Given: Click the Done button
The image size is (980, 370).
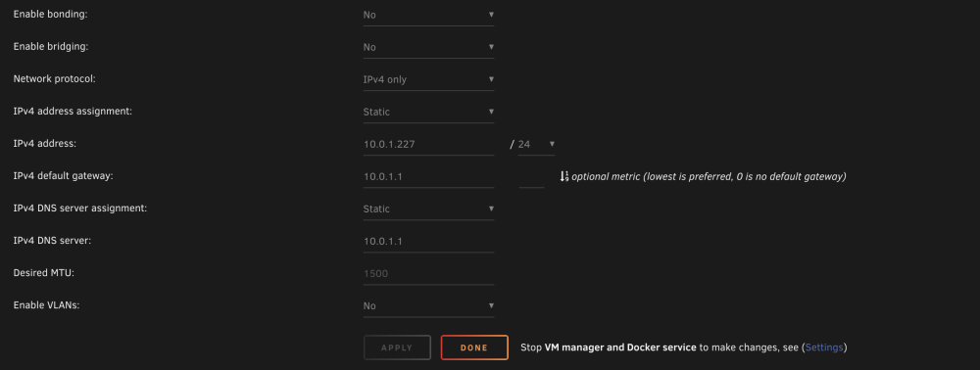Looking at the screenshot, I should (x=474, y=347).
